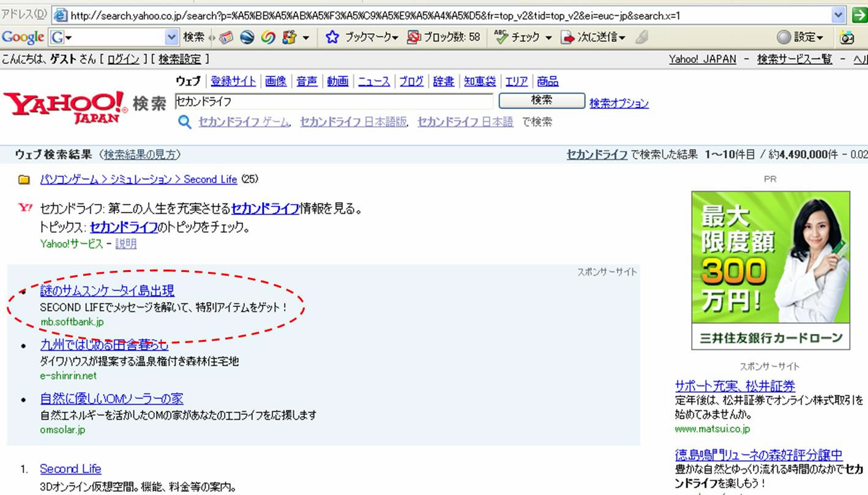The image size is (868, 495).
Task: Open the 検索オプション search options link
Action: [x=619, y=103]
